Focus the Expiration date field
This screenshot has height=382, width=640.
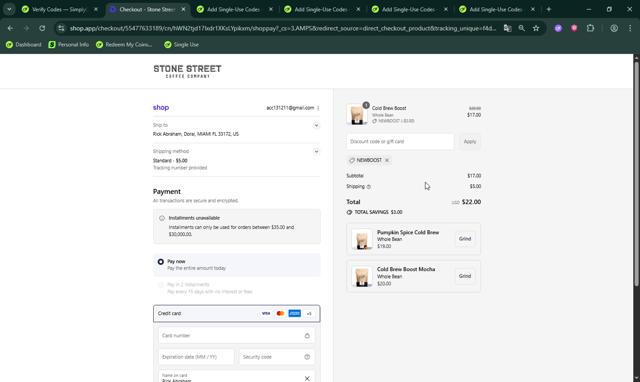coord(196,357)
